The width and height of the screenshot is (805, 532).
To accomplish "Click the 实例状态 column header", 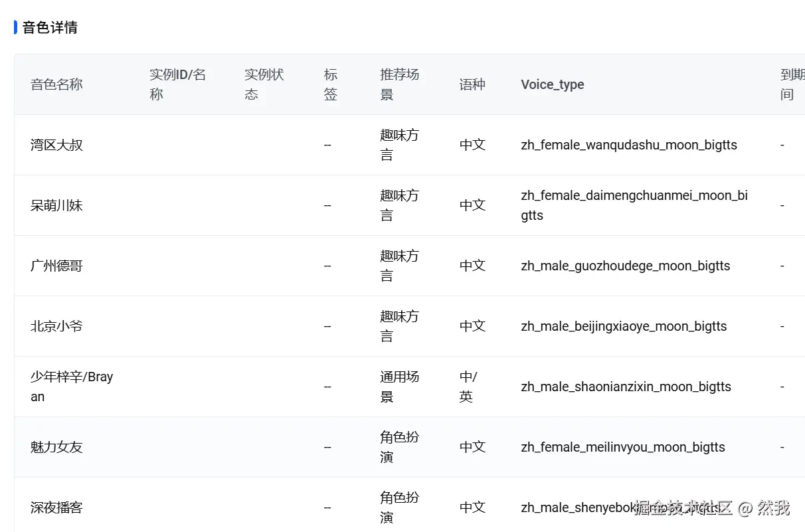I will click(x=264, y=84).
